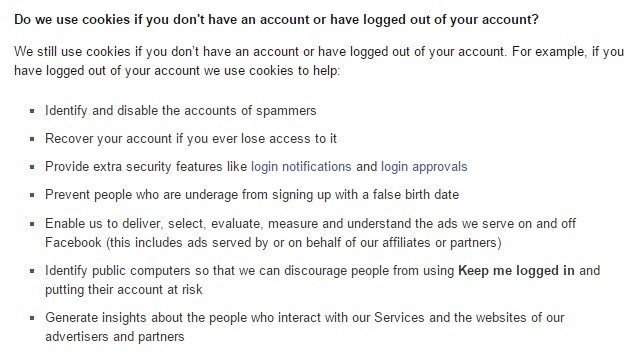Open the login approvals link
The image size is (642, 361).
click(424, 167)
